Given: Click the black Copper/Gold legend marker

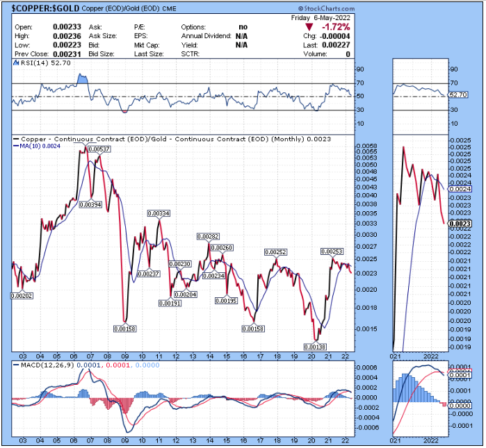Looking at the screenshot, I should (16, 139).
